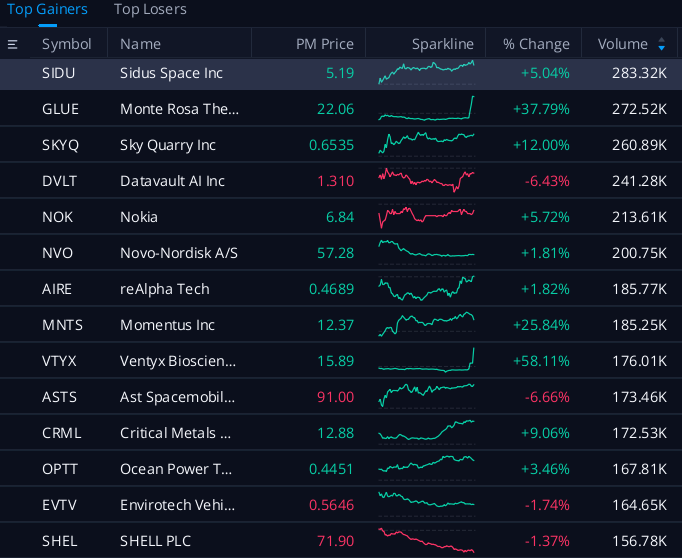Sort by the Volume column header text
Screen dimensions: 682x558
coord(623,44)
